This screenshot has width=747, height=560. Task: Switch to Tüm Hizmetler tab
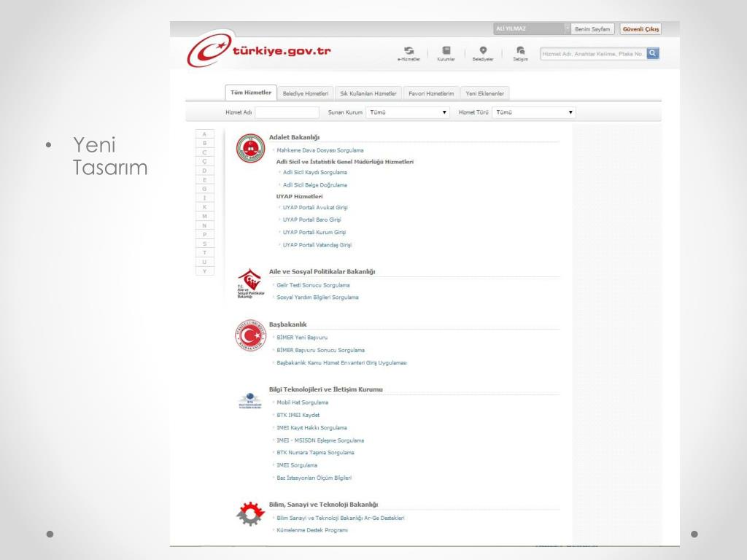(251, 93)
